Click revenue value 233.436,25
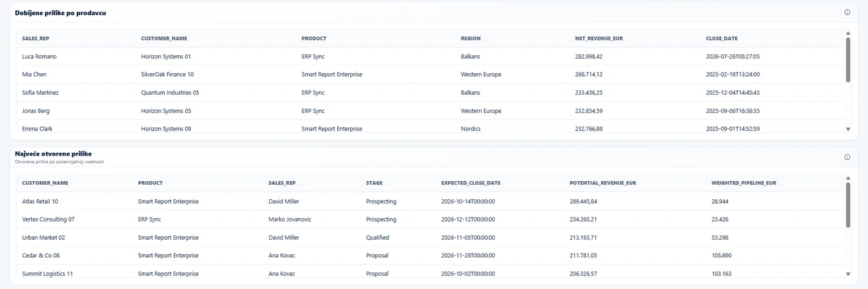868x289 pixels. point(589,93)
